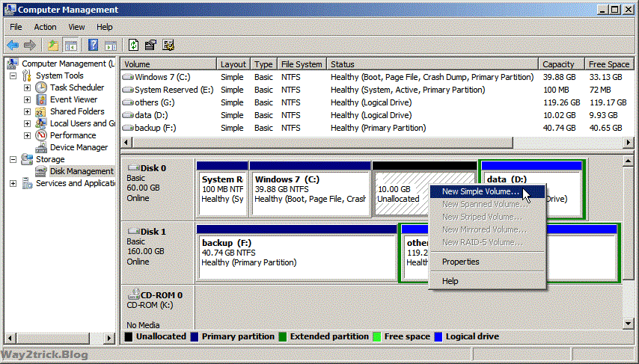Screen dimensions: 639x364
Task: Open the File menu
Action: (x=16, y=27)
